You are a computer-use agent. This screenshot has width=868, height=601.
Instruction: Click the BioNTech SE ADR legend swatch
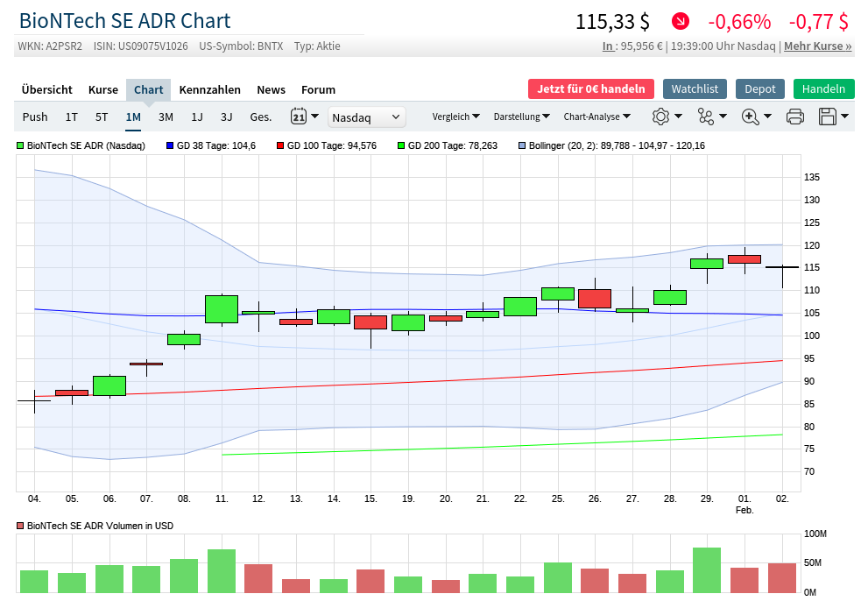coord(20,145)
